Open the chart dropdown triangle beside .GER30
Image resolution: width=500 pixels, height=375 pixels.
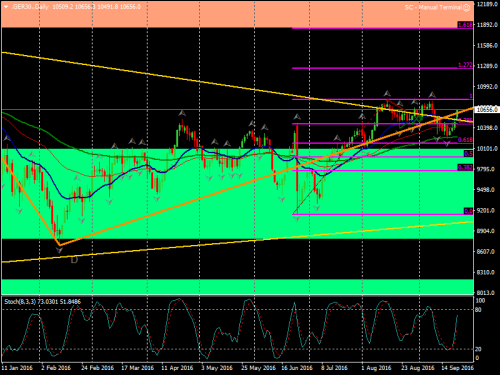coord(6,7)
